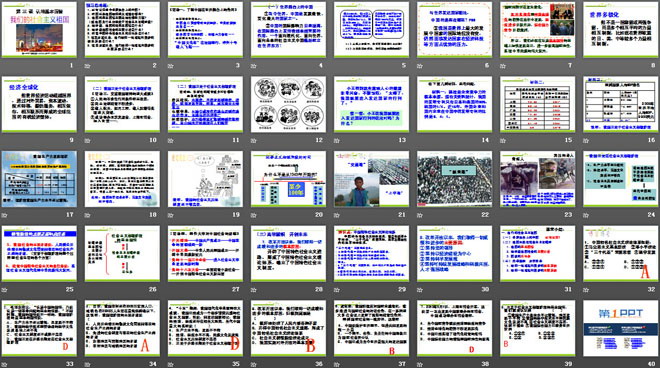Click the animation star under slide 21
The image size is (660, 368).
click(337, 215)
